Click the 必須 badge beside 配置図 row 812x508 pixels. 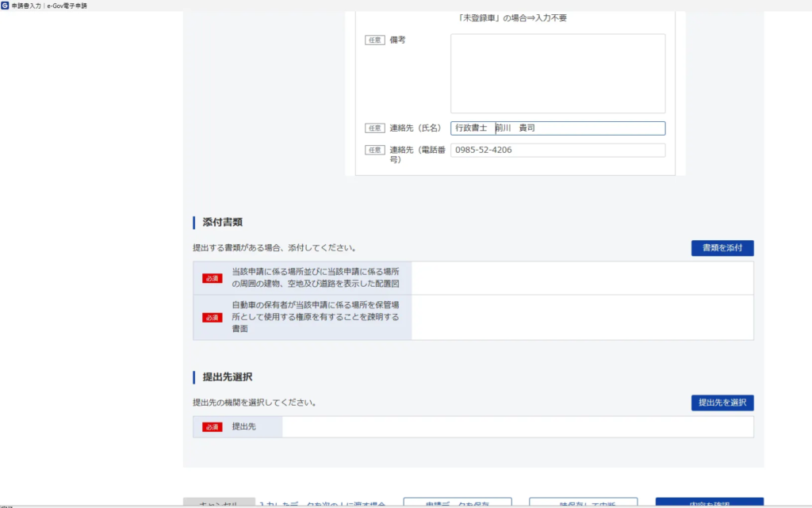pyautogui.click(x=213, y=278)
